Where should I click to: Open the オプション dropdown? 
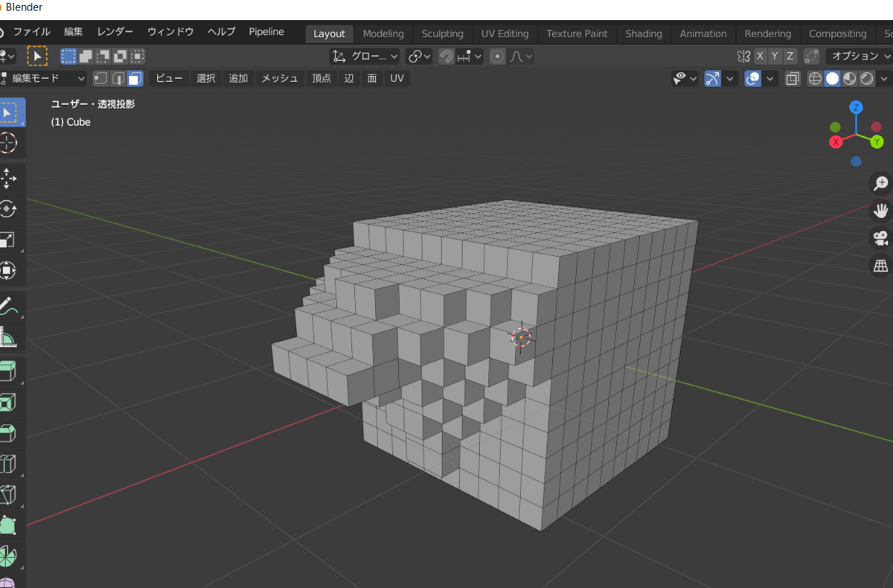tap(859, 56)
